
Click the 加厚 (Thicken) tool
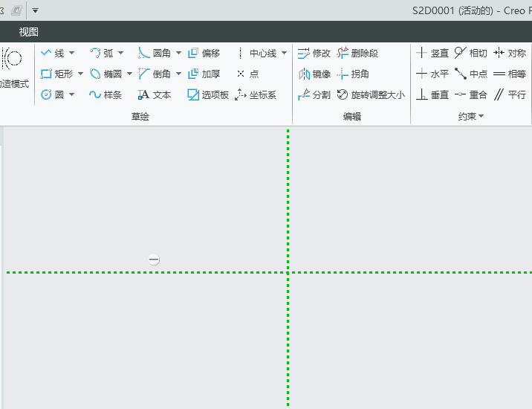[x=204, y=74]
